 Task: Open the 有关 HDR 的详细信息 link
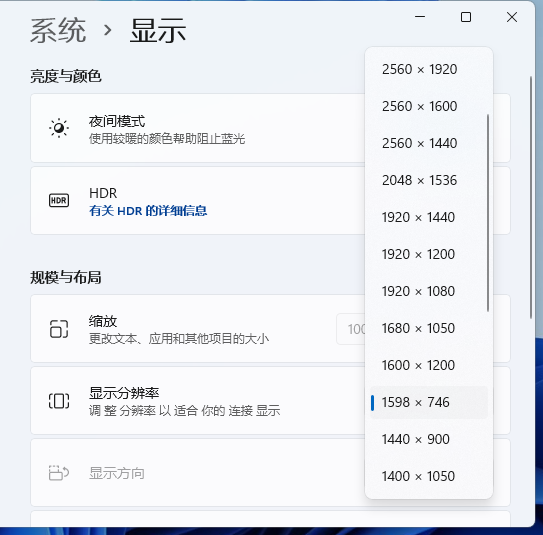(x=148, y=211)
